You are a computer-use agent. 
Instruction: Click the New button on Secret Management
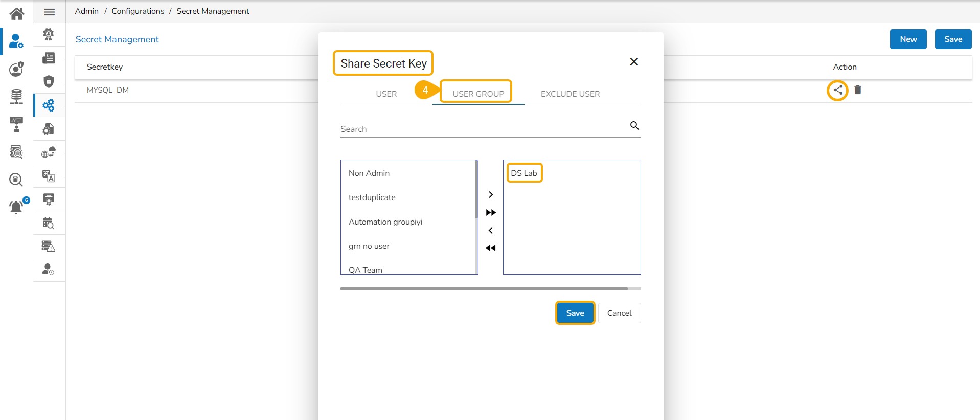(908, 39)
